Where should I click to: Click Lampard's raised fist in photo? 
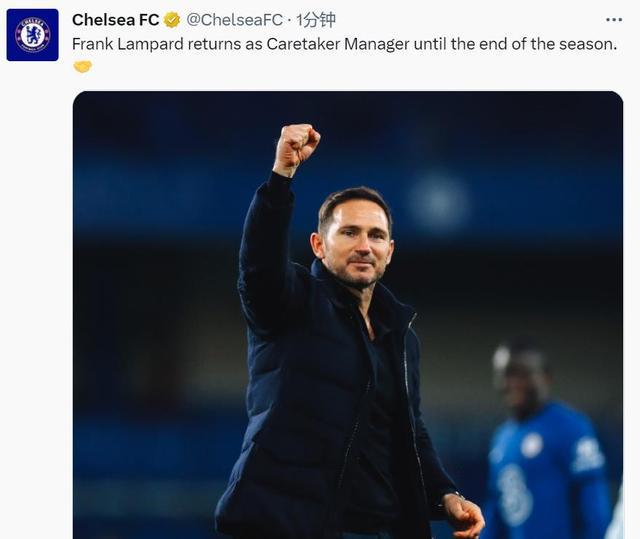point(296,147)
